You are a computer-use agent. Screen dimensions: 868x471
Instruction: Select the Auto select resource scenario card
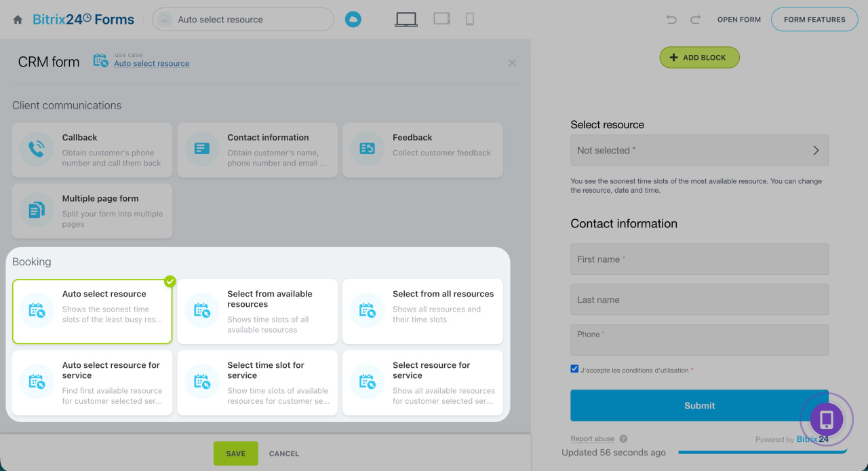tap(92, 311)
